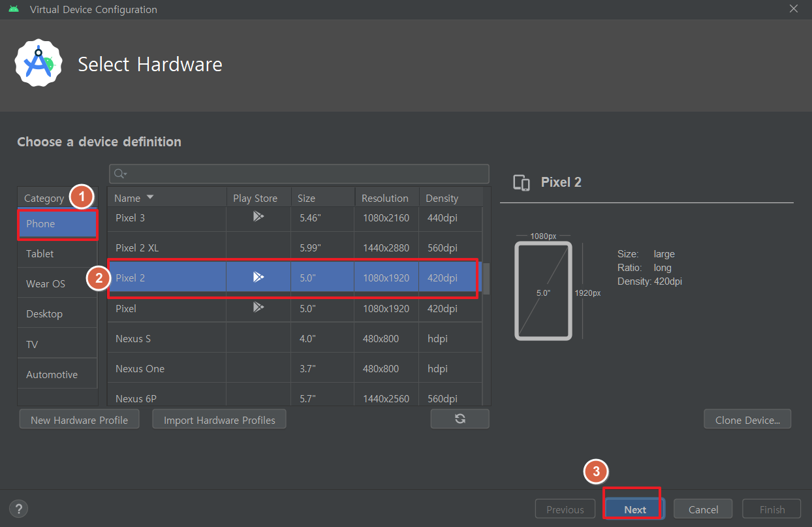Click the 1080x2160 resolution cell
The image size is (812, 527).
386,217
